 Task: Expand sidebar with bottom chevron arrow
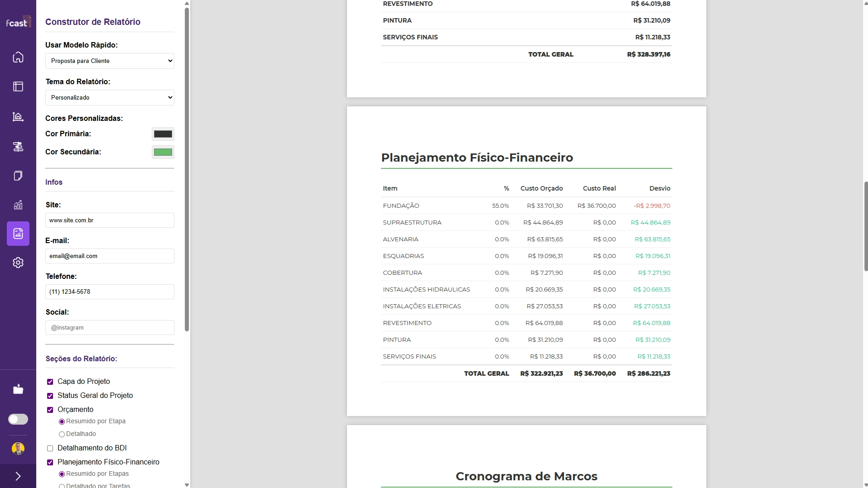[18, 476]
